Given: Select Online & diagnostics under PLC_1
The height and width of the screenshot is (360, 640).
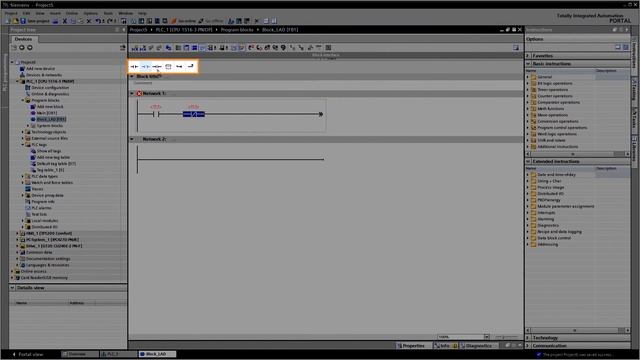Looking at the screenshot, I should 50,94.
